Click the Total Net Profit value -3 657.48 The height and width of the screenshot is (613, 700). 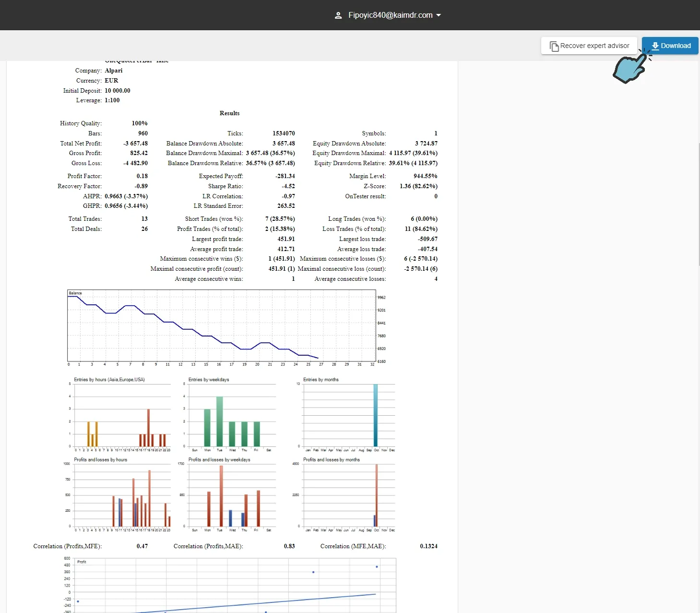[135, 143]
